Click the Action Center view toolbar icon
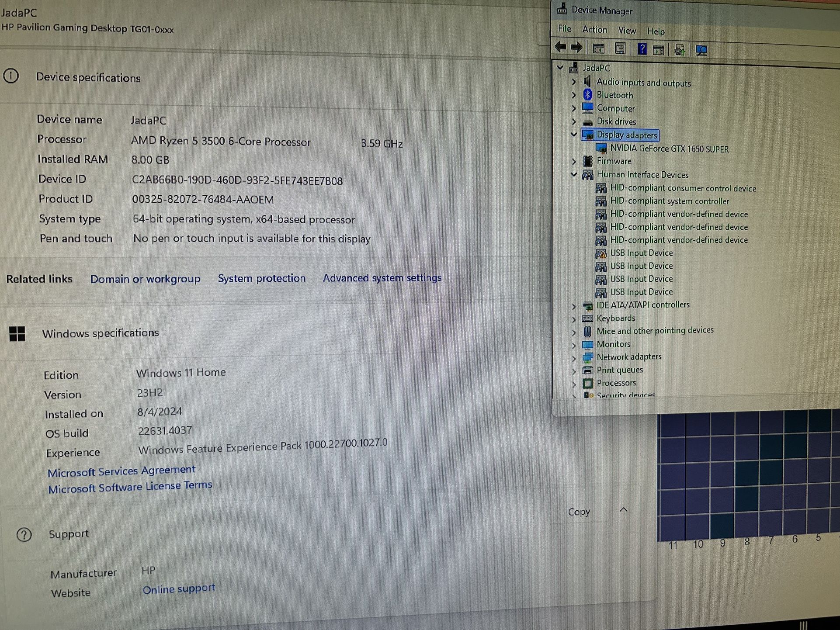 point(659,50)
